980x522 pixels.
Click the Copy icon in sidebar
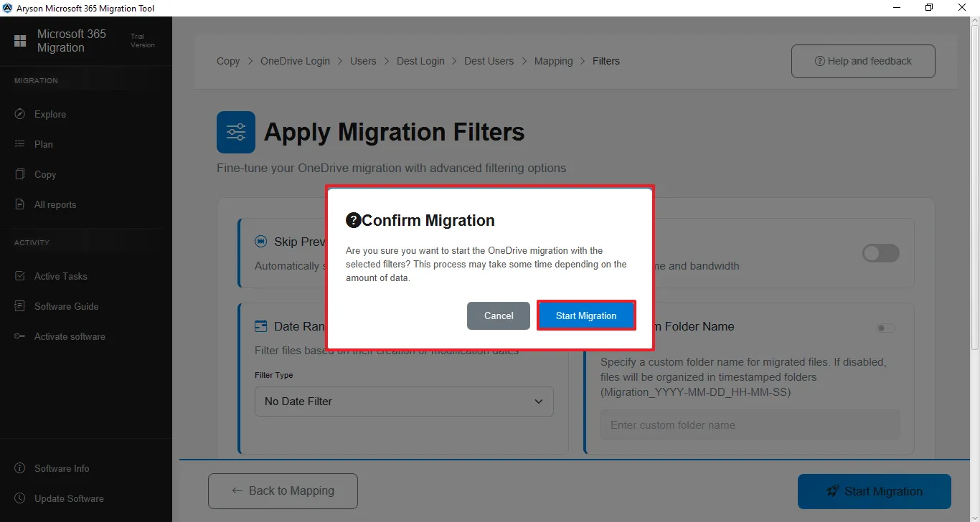click(x=20, y=174)
